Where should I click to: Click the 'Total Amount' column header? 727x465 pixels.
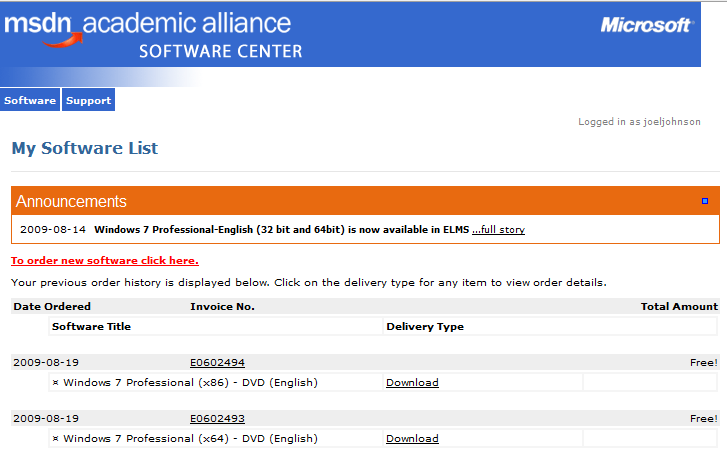(679, 306)
